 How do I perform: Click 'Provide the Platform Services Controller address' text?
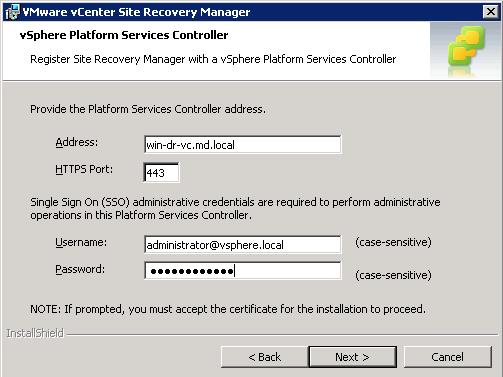(x=148, y=109)
